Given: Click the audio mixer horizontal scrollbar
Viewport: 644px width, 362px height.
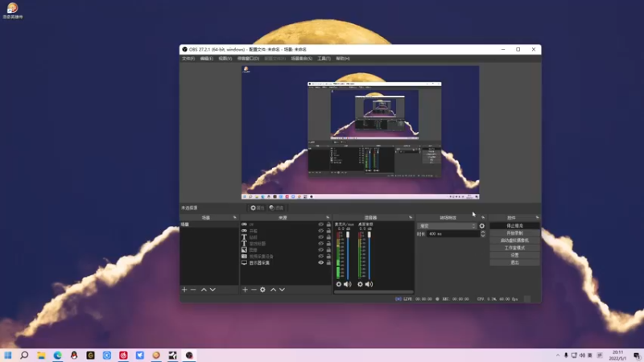Looking at the screenshot, I should point(374,292).
